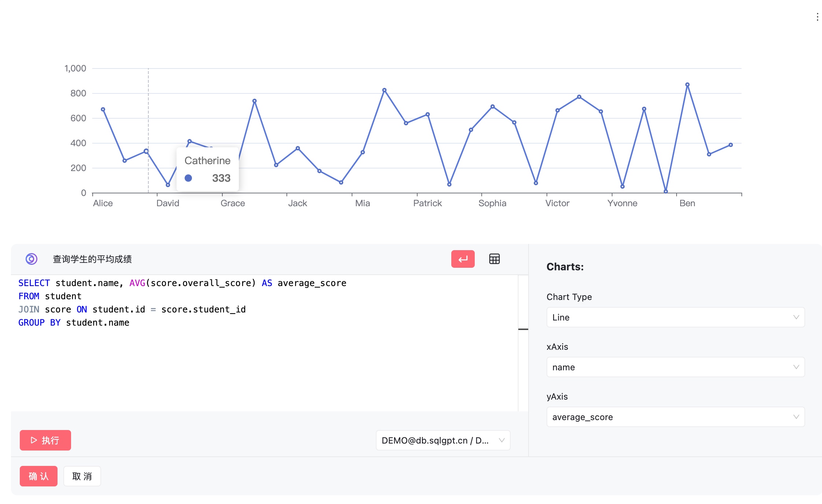Image resolution: width=822 pixels, height=504 pixels.
Task: Expand the xAxis name dropdown
Action: click(x=675, y=367)
